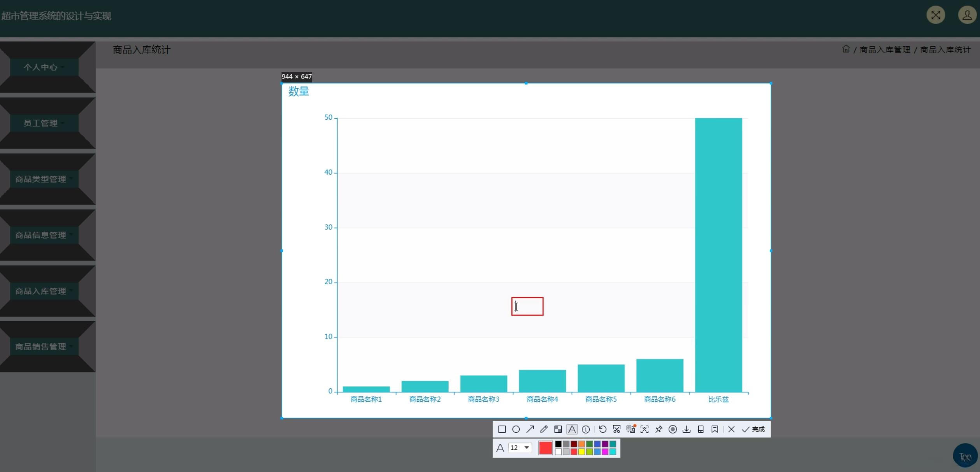Toggle the numbered marker tool
Image resolution: width=980 pixels, height=472 pixels.
pyautogui.click(x=586, y=429)
